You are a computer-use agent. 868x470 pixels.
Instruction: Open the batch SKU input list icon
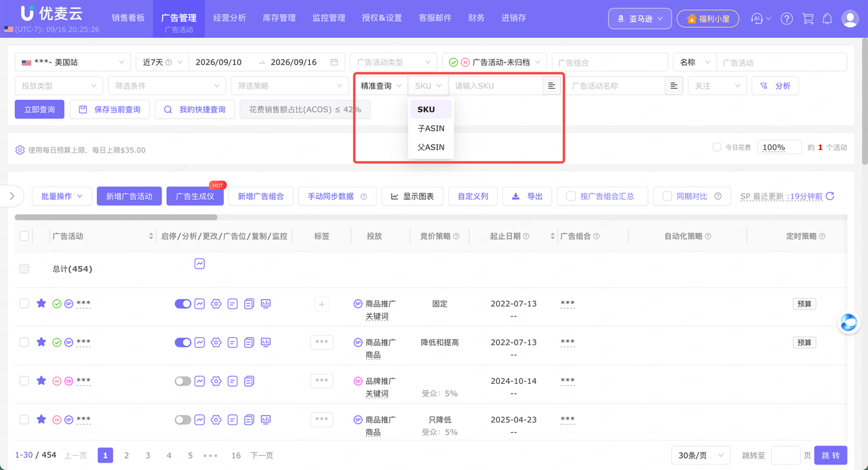[552, 85]
